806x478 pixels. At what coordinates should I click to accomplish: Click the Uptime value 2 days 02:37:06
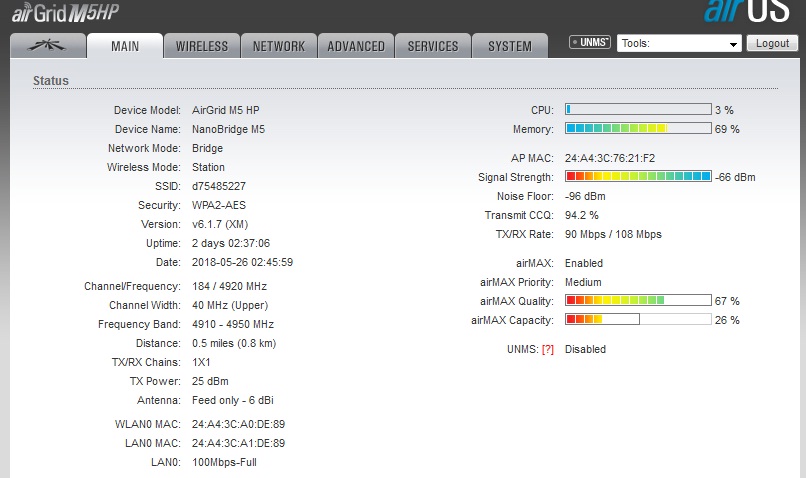(x=231, y=243)
